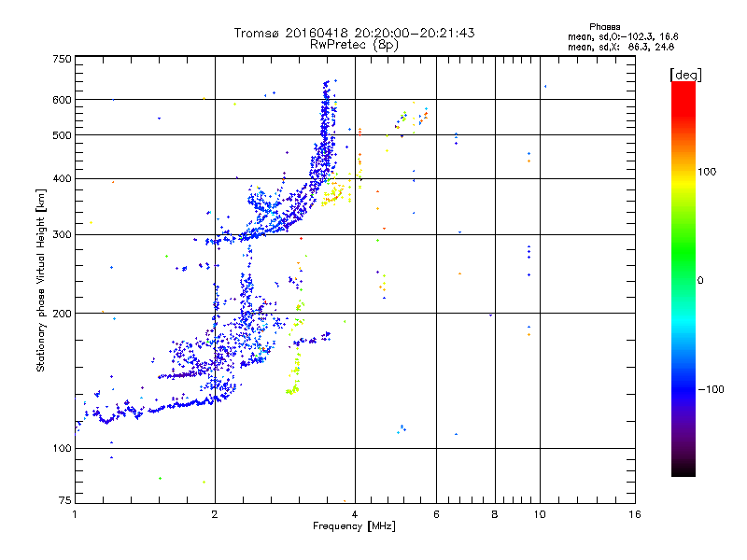Click the "mean, sd,O:-102.3, 16.8" line
This screenshot has height=560, width=747.
623,36
